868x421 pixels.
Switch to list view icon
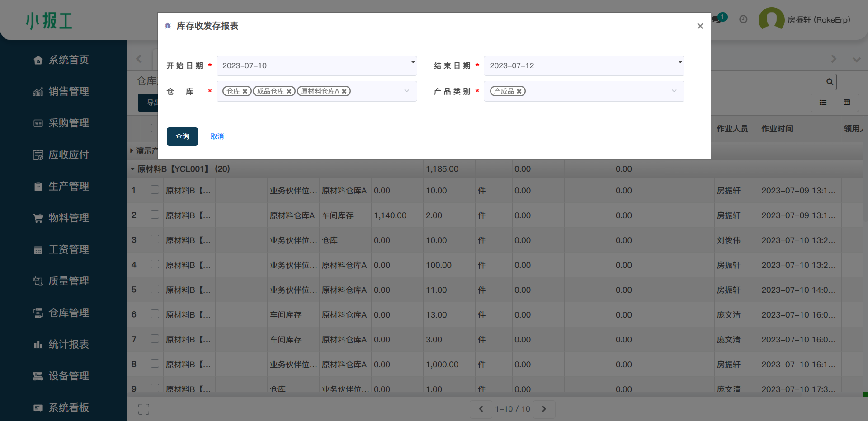pyautogui.click(x=823, y=103)
